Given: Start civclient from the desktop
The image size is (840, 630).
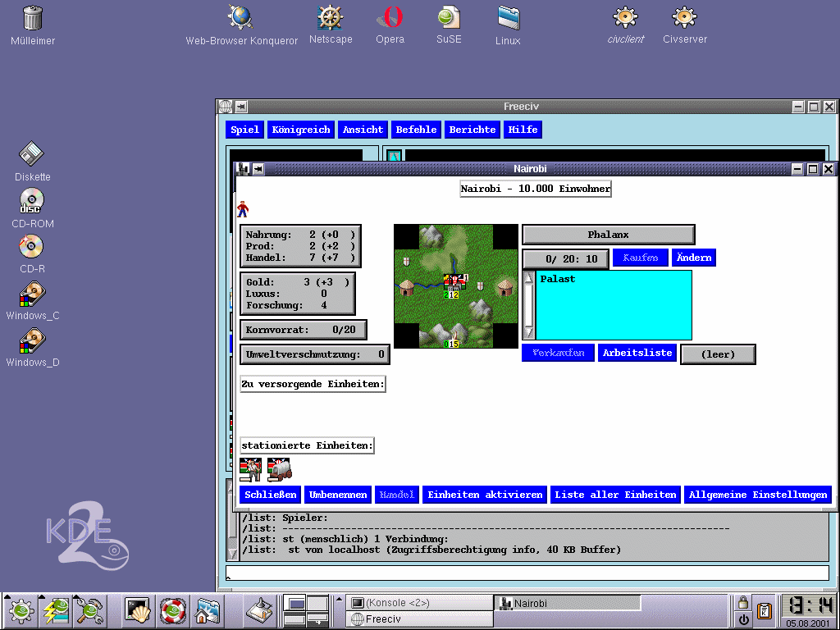Looking at the screenshot, I should (x=625, y=17).
